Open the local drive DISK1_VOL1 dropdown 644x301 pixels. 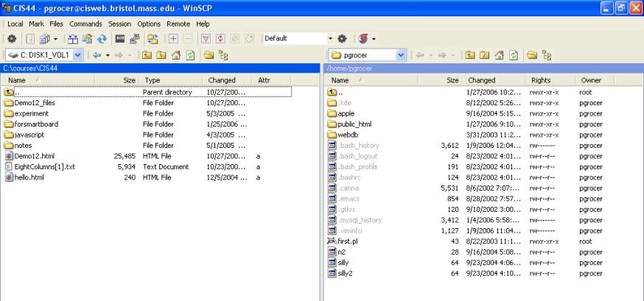tap(76, 55)
